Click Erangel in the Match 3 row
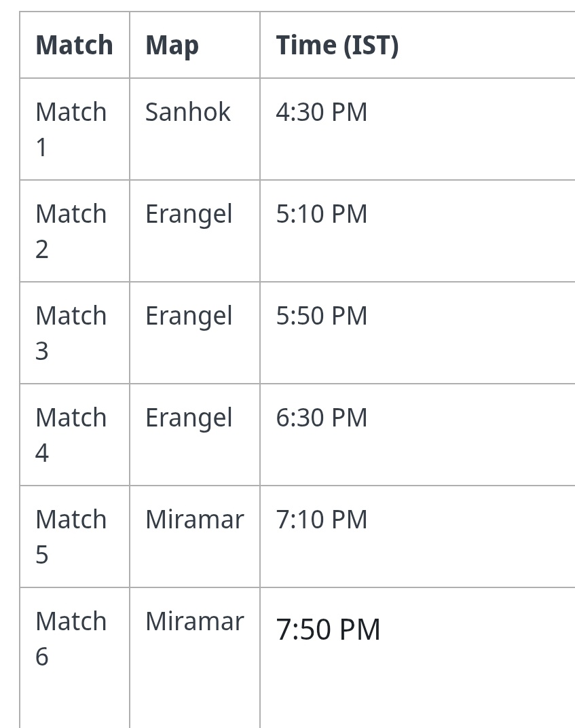Viewport: 575px width, 728px height. click(189, 316)
